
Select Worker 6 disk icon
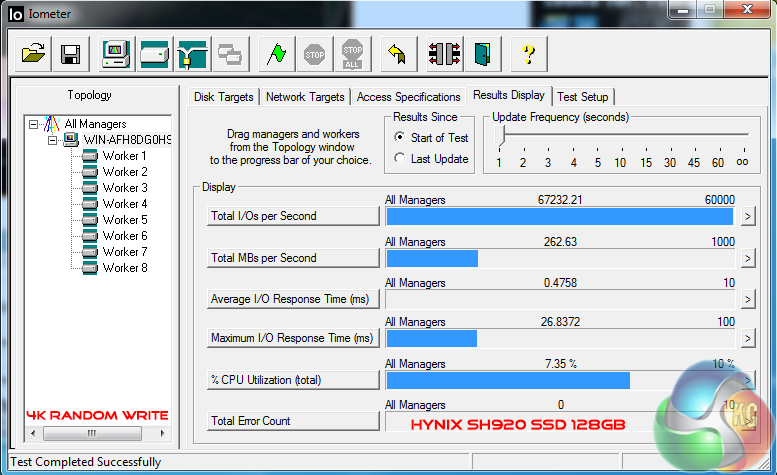click(x=90, y=236)
